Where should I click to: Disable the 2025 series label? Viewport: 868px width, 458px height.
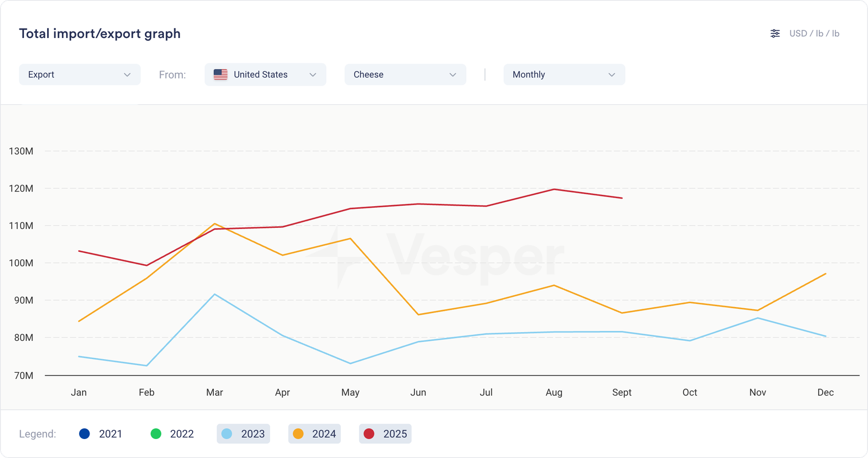tap(395, 434)
